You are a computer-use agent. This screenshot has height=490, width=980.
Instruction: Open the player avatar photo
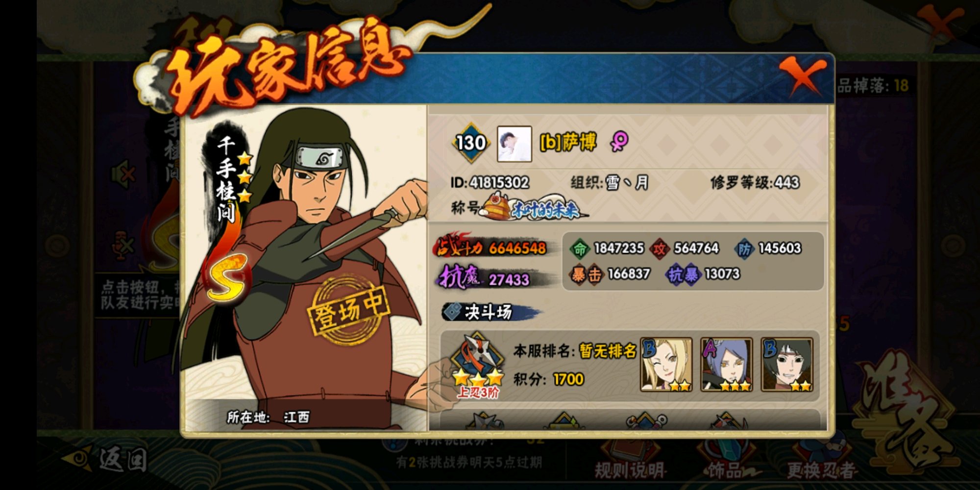click(x=514, y=144)
